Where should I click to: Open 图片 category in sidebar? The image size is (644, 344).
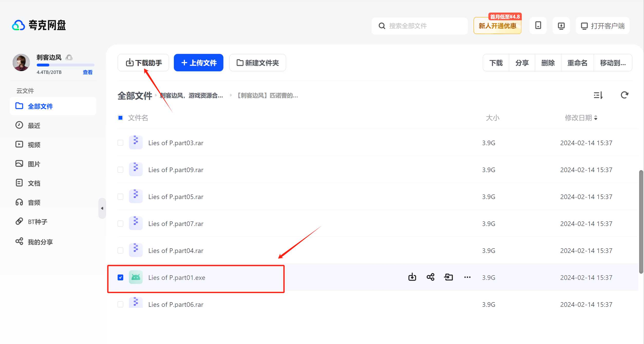click(53, 164)
